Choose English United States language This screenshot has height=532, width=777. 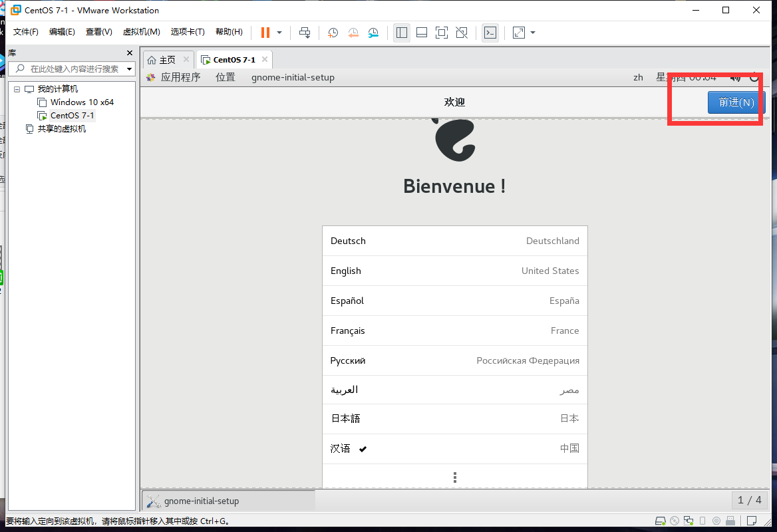[x=455, y=271]
